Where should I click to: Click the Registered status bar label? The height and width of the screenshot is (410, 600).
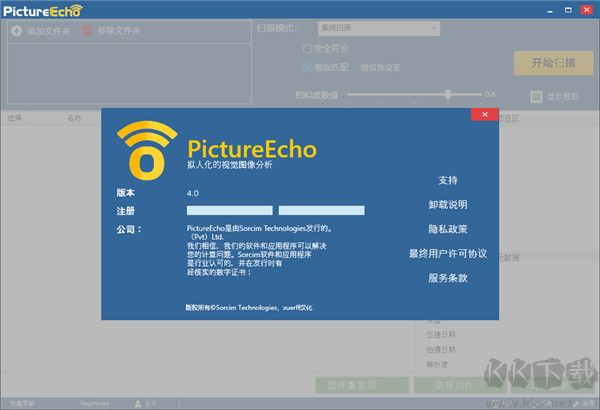(95, 403)
